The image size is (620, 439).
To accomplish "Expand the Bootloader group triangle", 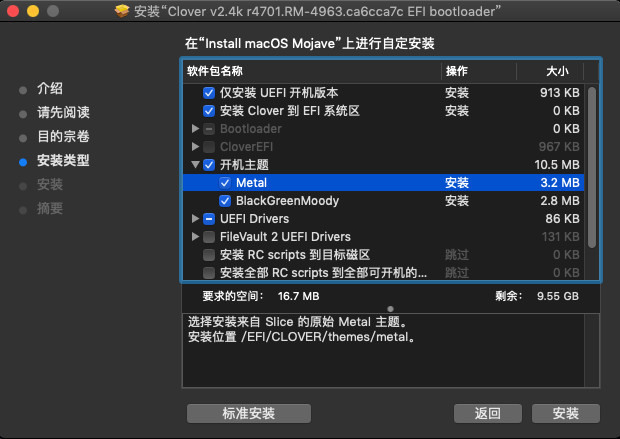I will point(195,129).
